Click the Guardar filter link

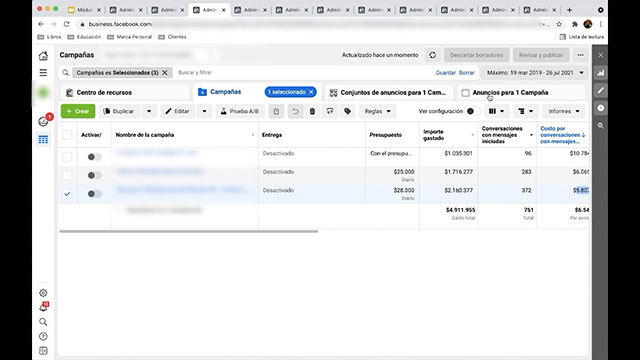445,73
